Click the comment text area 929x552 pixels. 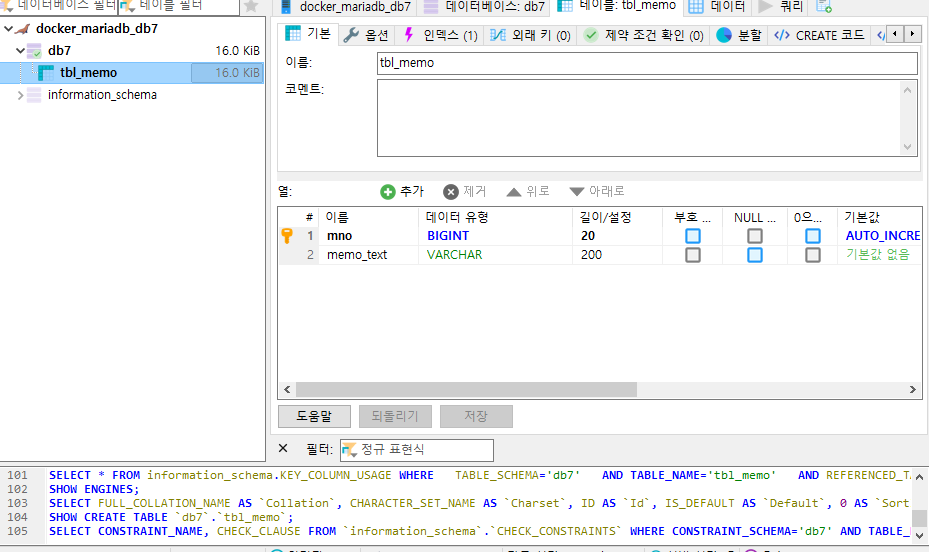pos(640,118)
